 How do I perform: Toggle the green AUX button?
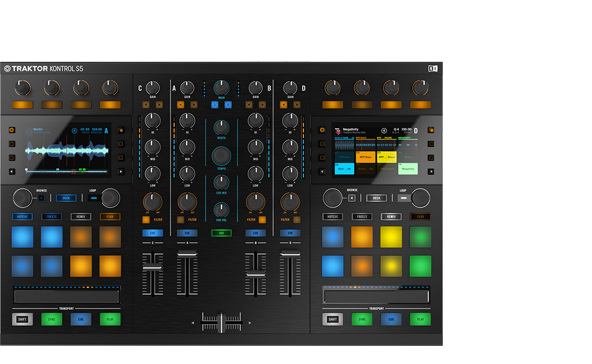point(221,233)
